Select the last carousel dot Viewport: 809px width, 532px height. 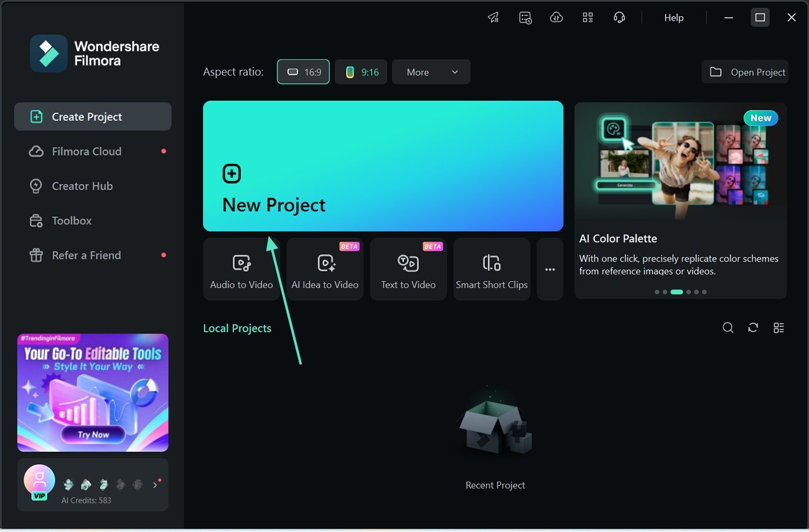[704, 292]
